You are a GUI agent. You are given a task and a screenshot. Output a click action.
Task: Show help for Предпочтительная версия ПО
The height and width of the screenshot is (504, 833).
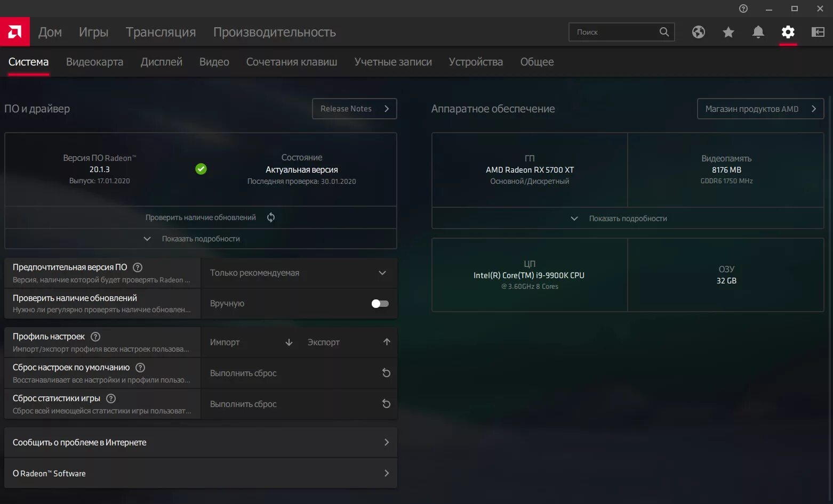click(138, 267)
